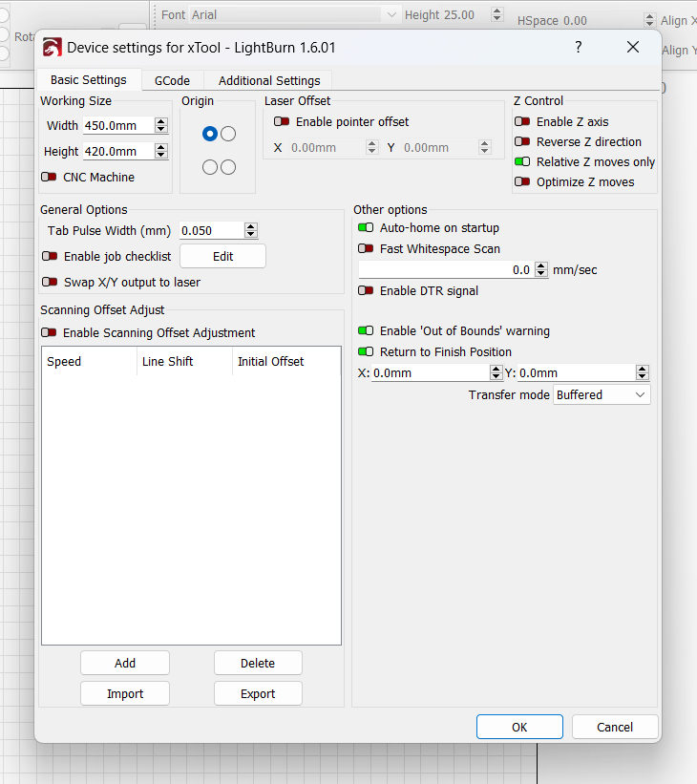The width and height of the screenshot is (697, 784).
Task: Select the top-right origin radio button
Action: click(228, 134)
